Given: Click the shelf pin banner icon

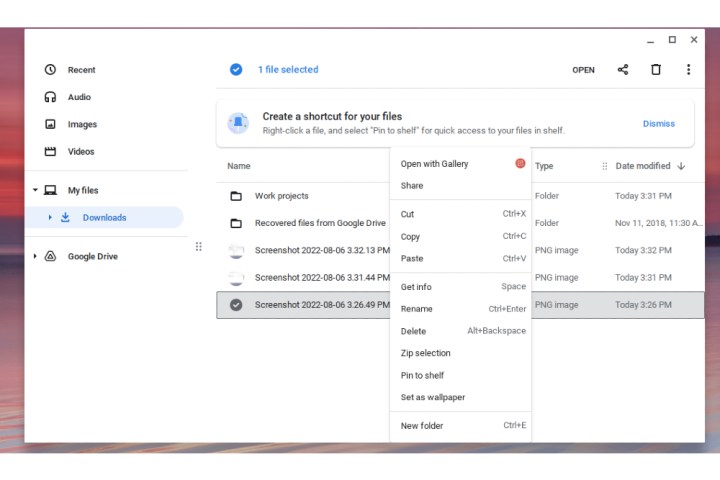Looking at the screenshot, I should click(238, 123).
